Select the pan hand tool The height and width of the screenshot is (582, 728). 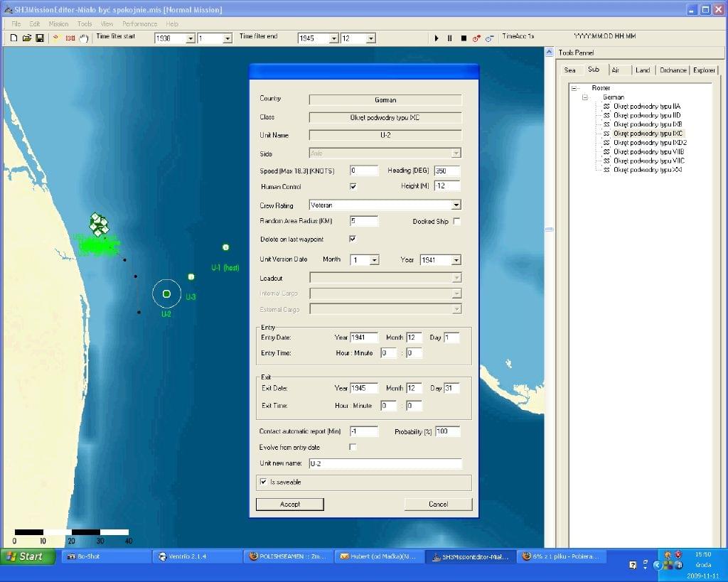pos(84,38)
